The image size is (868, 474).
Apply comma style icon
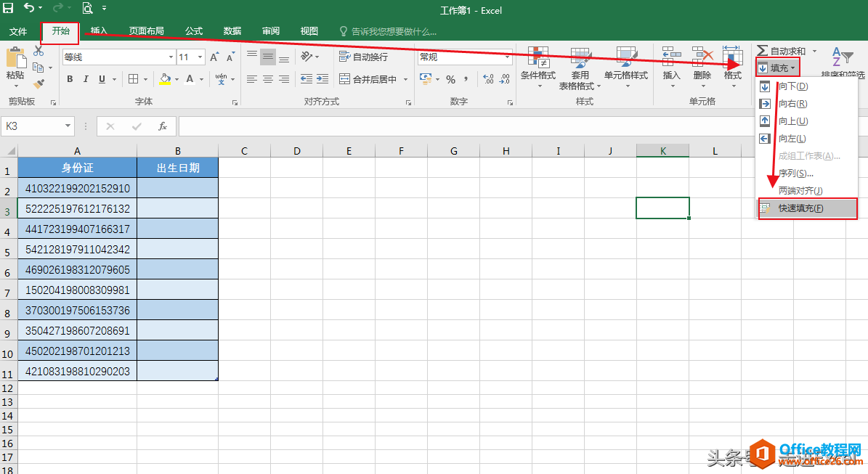tap(466, 80)
